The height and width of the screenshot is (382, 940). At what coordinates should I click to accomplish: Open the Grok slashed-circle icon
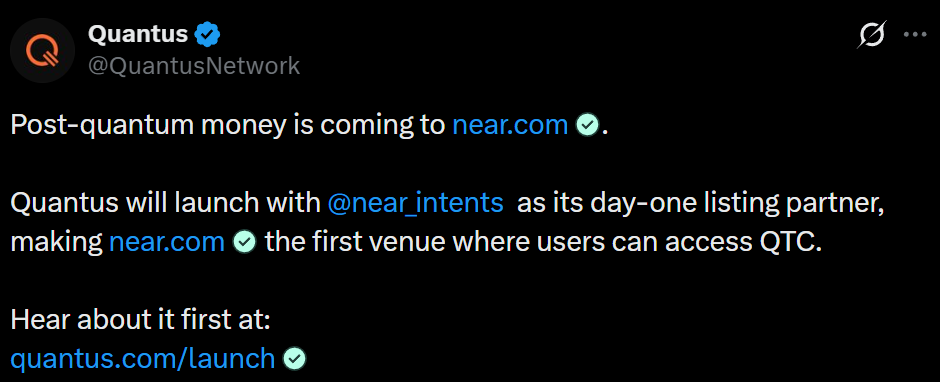[x=872, y=35]
